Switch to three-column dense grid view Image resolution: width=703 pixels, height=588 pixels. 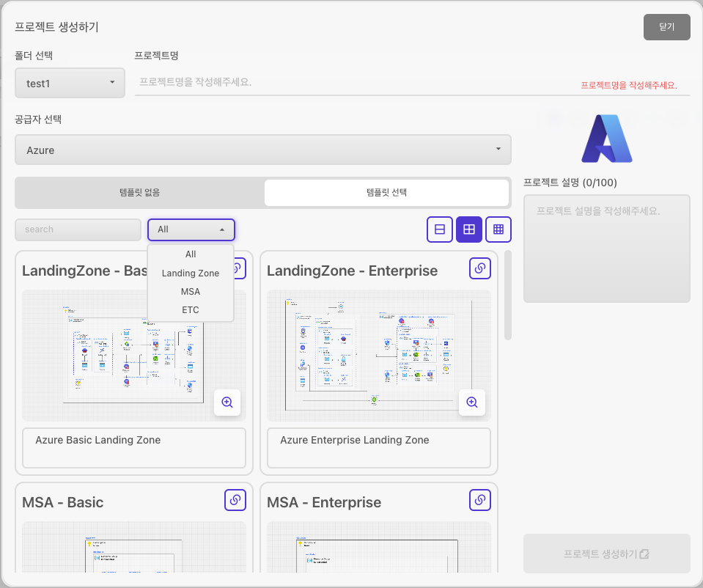(498, 229)
